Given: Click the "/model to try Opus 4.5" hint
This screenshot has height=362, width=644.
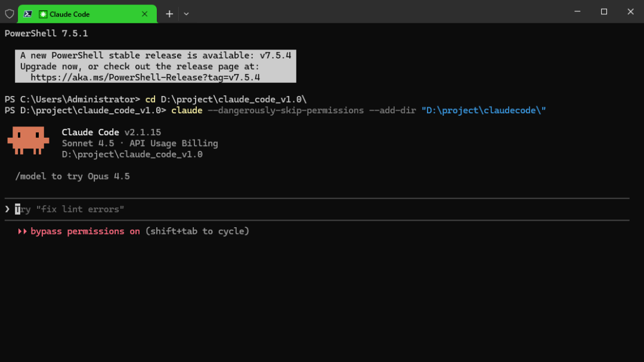Looking at the screenshot, I should [x=72, y=177].
